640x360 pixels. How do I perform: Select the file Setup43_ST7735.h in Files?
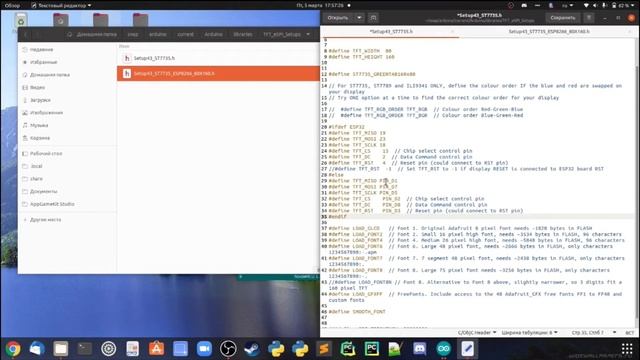tap(218, 58)
